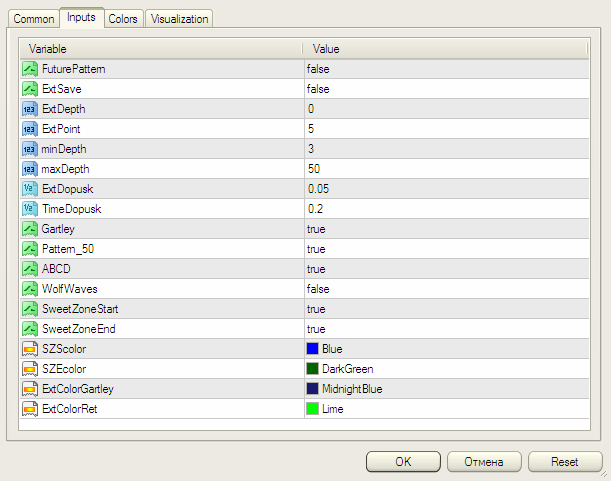This screenshot has height=481, width=611.
Task: Click the Pattern_50 true value
Action: [x=316, y=249]
